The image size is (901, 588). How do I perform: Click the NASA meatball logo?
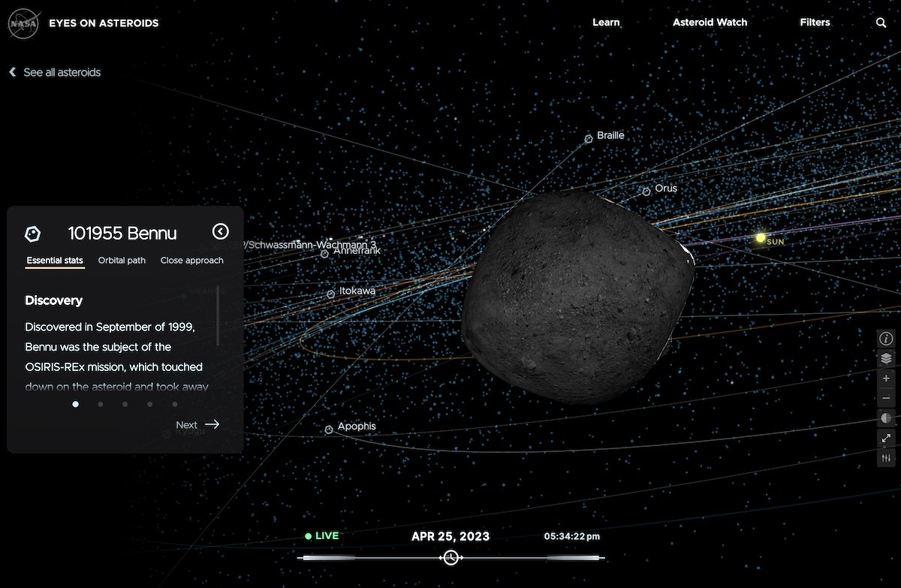click(23, 23)
